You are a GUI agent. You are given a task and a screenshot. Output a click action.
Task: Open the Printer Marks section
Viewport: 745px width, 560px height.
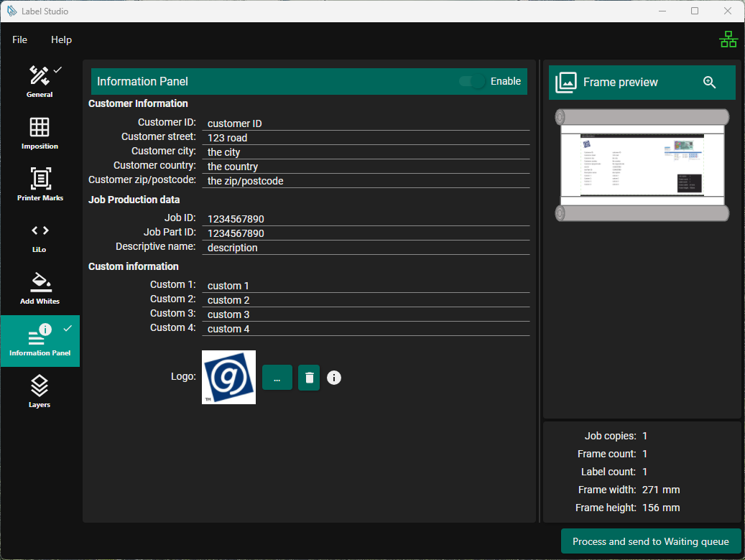pyautogui.click(x=40, y=185)
